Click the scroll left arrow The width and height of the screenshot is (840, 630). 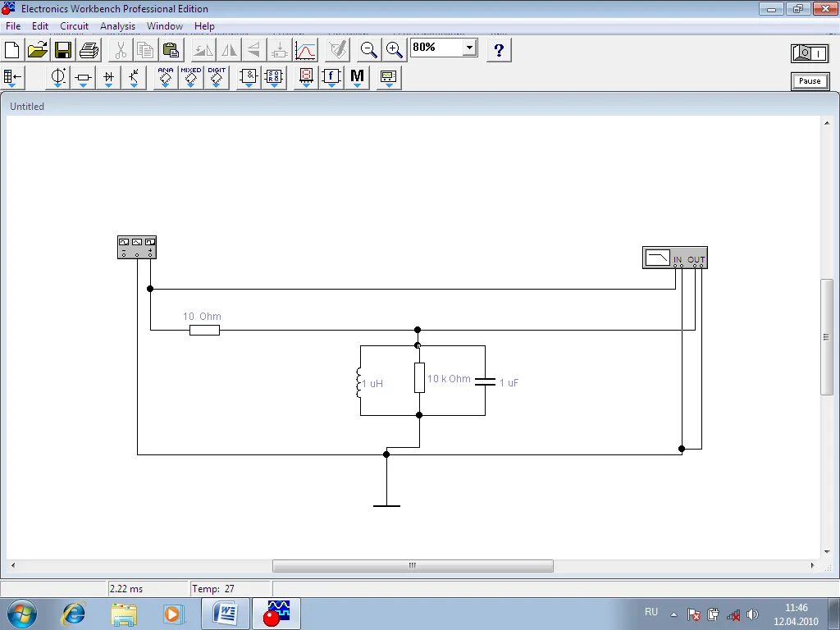coord(13,566)
